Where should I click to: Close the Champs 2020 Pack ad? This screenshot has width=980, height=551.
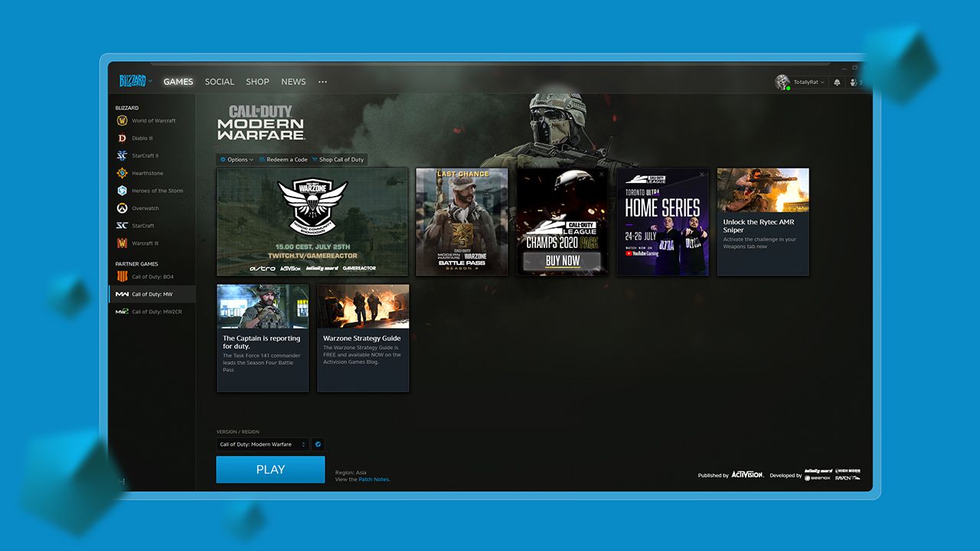pyautogui.click(x=602, y=174)
